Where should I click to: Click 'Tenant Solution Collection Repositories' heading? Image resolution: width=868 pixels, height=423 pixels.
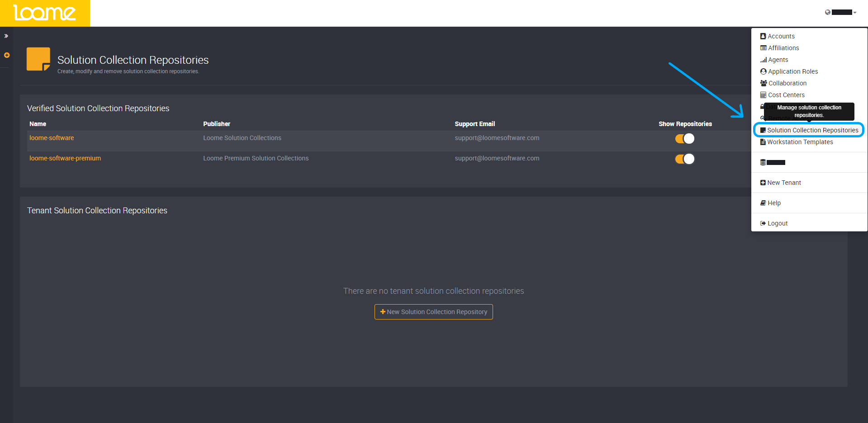click(97, 211)
